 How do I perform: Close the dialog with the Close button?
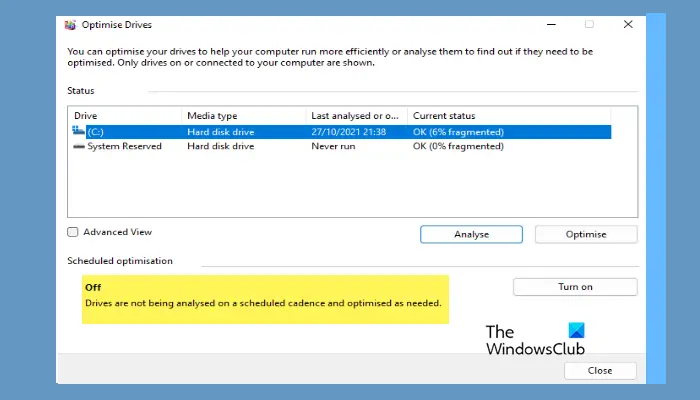click(600, 371)
